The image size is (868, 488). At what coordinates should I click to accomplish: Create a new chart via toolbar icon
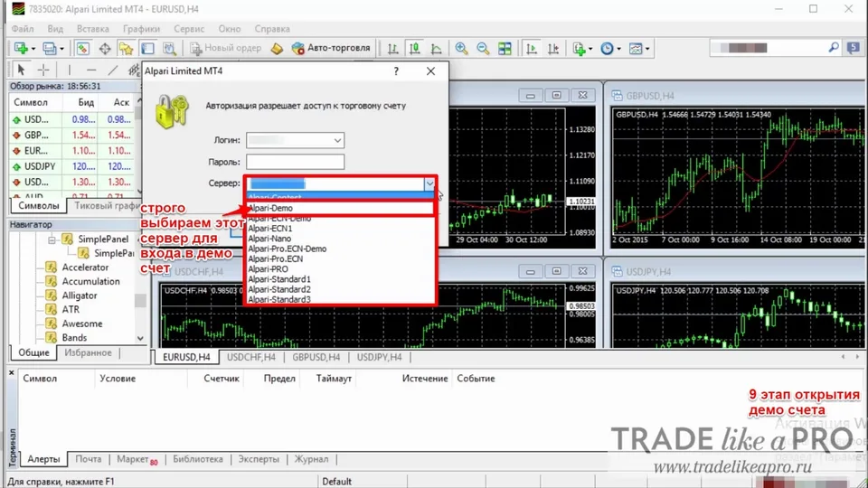21,48
